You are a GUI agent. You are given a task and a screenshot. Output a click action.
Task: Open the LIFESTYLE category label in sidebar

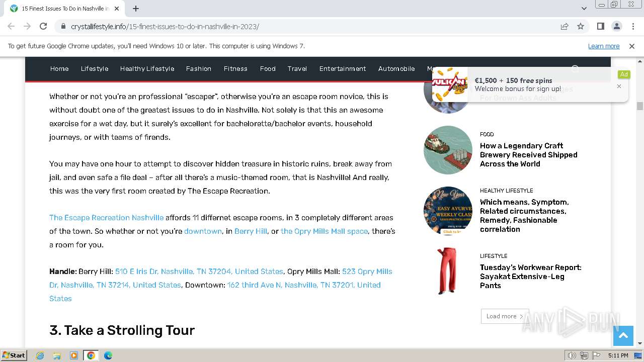point(494,256)
